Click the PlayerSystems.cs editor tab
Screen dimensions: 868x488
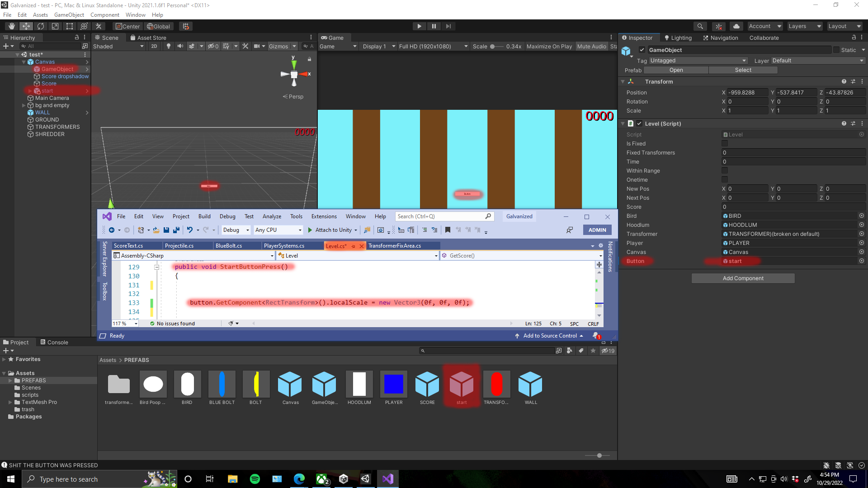tap(284, 245)
